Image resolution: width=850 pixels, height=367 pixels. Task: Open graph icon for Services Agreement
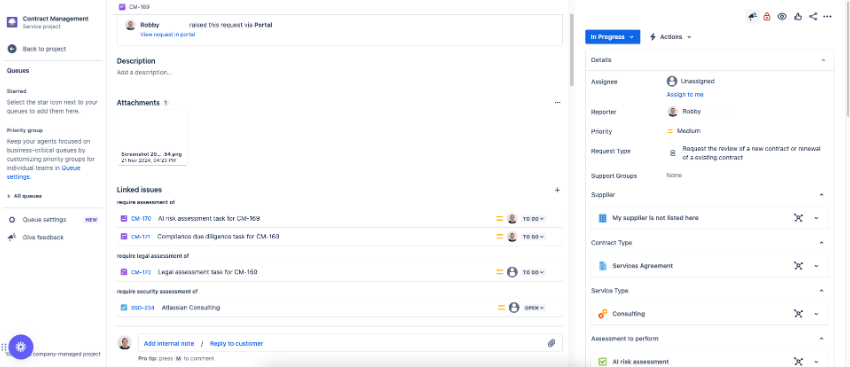798,266
